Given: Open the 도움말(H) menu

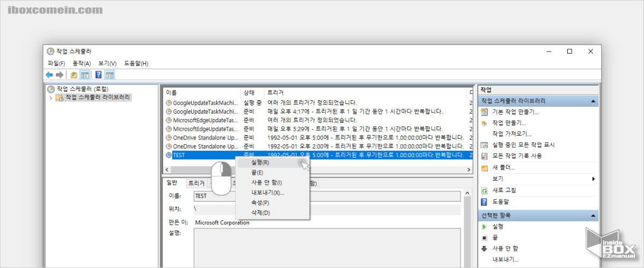Looking at the screenshot, I should point(136,63).
